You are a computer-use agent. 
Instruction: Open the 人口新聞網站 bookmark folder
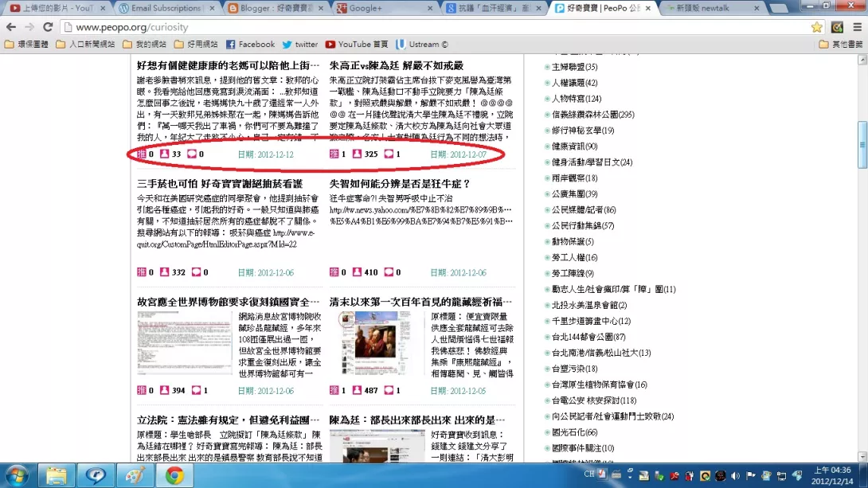[x=85, y=45]
